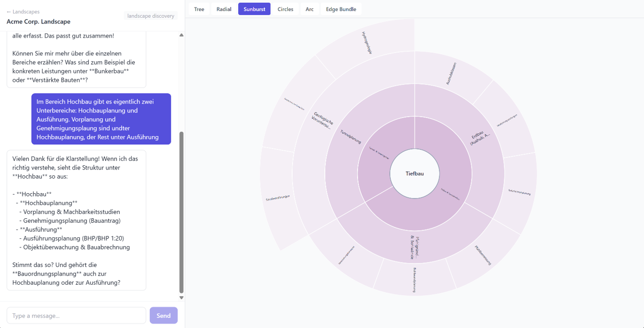
Task: Select the Circles view tab
Action: coord(286,9)
